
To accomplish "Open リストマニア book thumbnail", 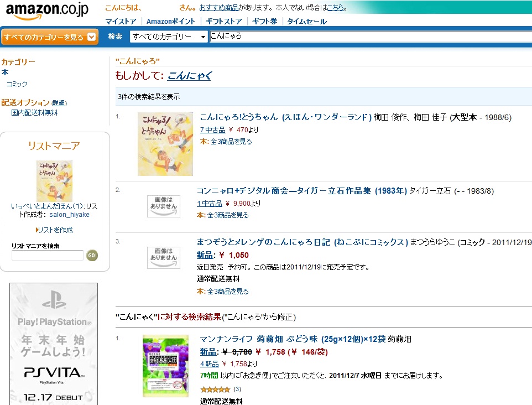I will click(x=54, y=181).
